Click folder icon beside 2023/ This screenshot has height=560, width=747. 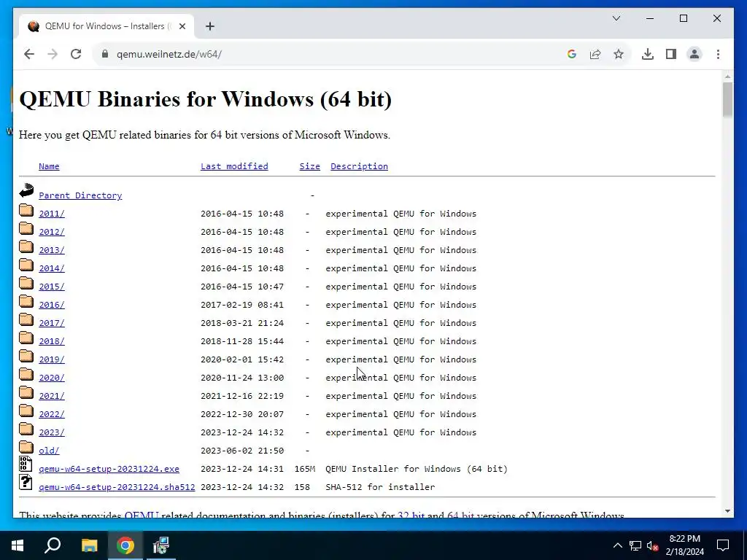(x=26, y=429)
